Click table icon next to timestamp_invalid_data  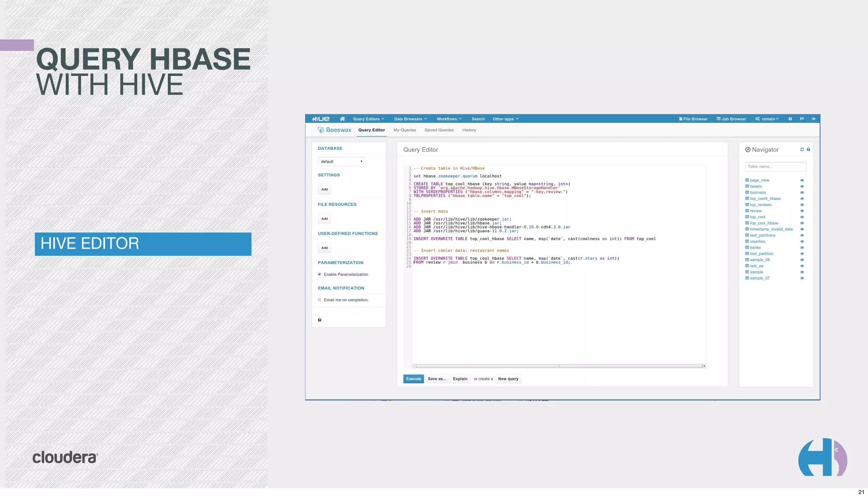coord(747,229)
